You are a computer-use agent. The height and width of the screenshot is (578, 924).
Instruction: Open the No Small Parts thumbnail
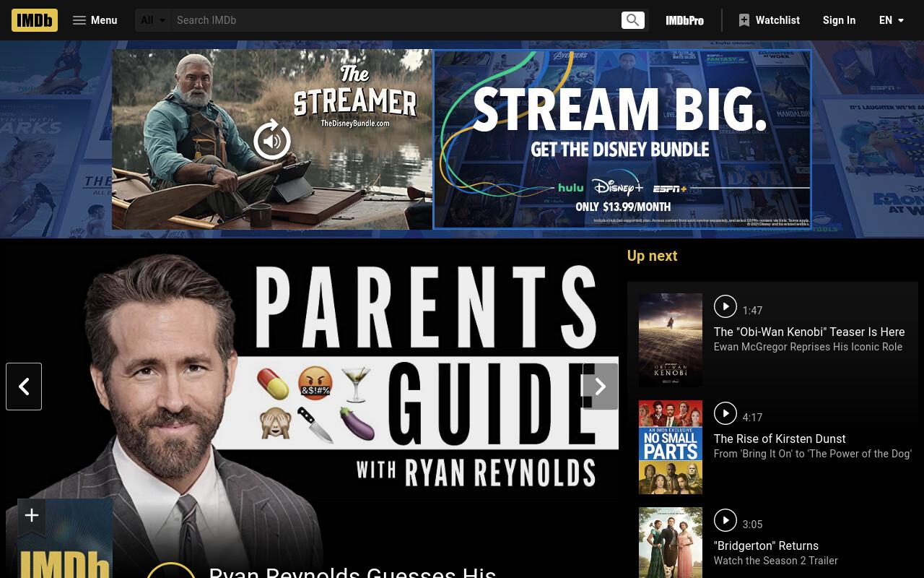click(671, 447)
